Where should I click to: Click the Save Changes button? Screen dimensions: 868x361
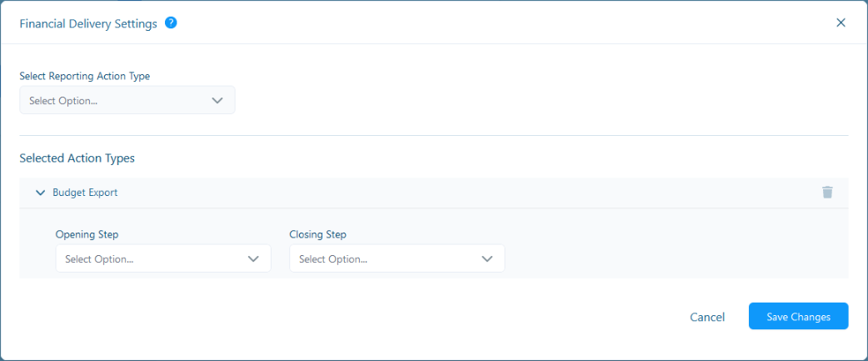click(798, 316)
